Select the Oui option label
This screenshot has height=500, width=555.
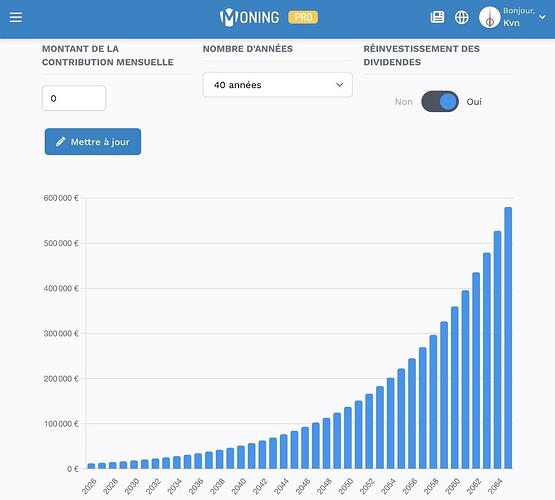(474, 102)
